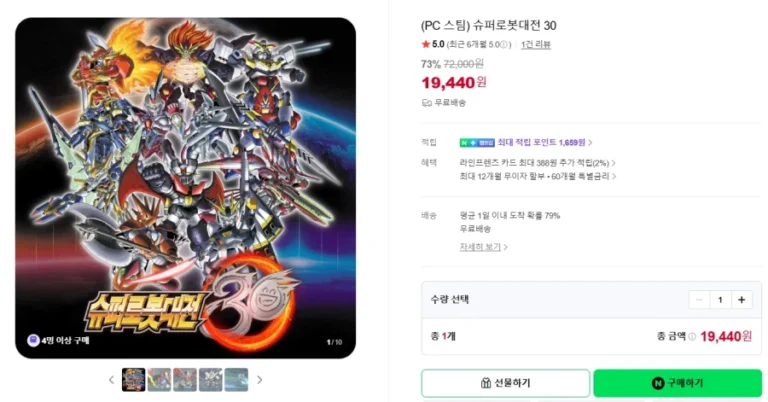Decrease quantity with the minus button
This screenshot has height=402, width=768.
[x=699, y=299]
